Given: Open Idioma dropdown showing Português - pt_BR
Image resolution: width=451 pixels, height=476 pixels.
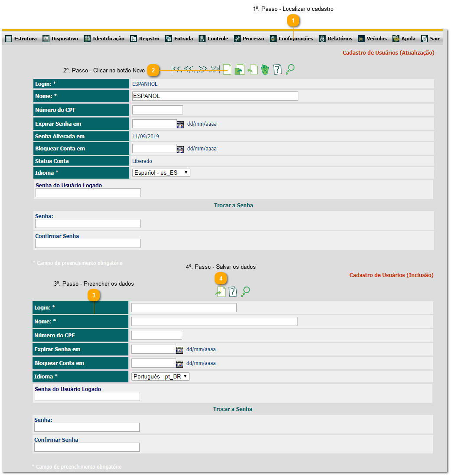Looking at the screenshot, I should click(160, 376).
